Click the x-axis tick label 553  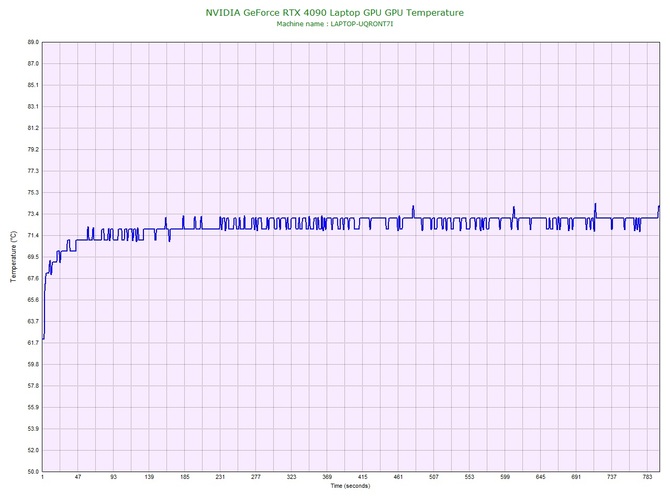(469, 477)
